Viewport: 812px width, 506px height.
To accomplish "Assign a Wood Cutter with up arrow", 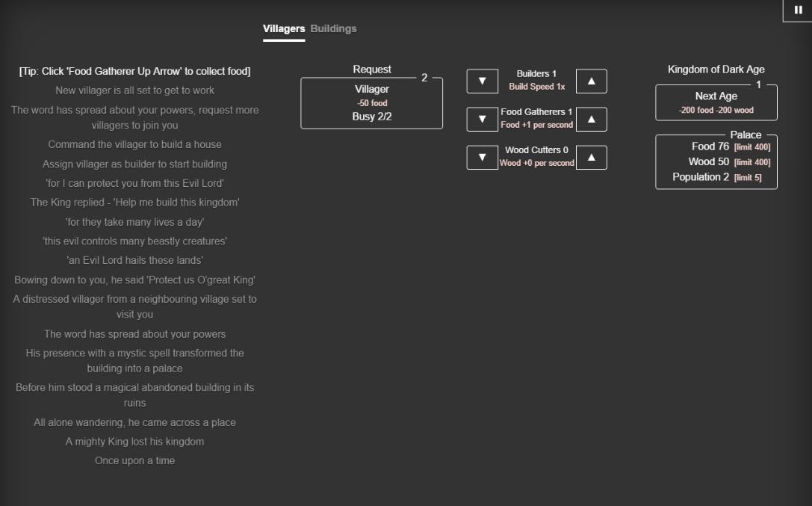I will point(591,157).
